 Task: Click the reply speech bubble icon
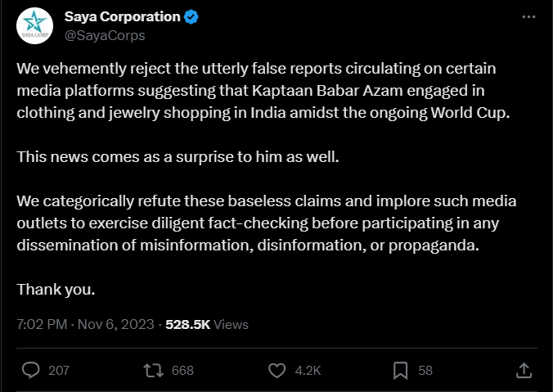[30, 370]
